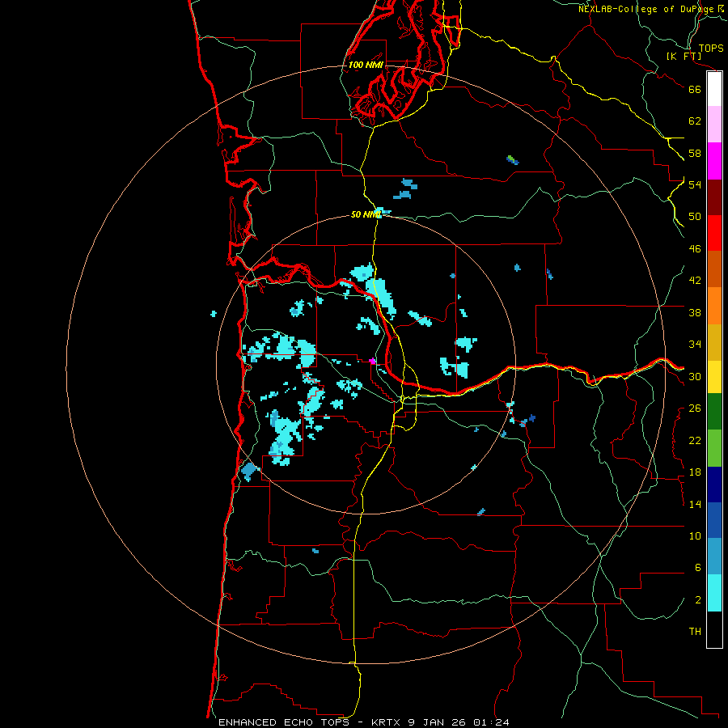Click the bright red legend swatch
The height and width of the screenshot is (728, 728).
(714, 233)
